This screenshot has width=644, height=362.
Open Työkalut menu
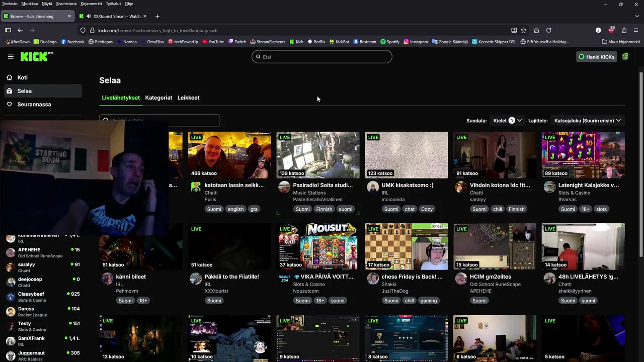pyautogui.click(x=113, y=4)
